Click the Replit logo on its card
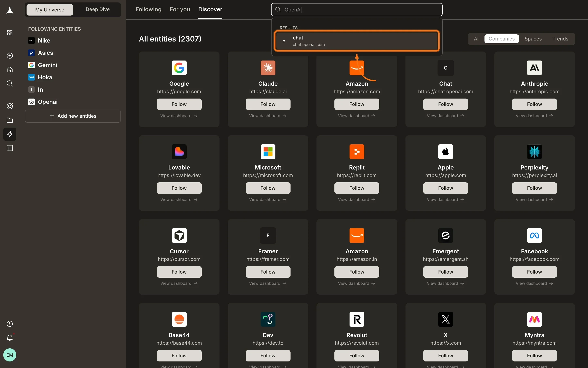Image resolution: width=588 pixels, height=368 pixels. (357, 152)
